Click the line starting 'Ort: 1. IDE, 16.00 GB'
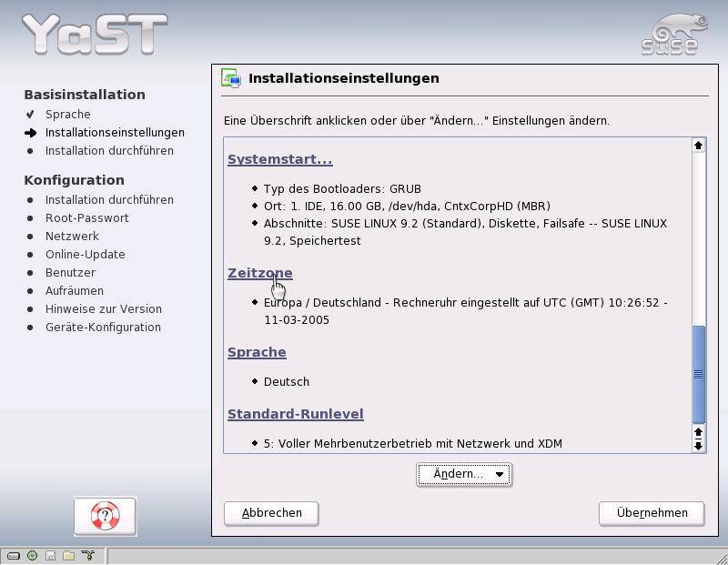 point(407,207)
